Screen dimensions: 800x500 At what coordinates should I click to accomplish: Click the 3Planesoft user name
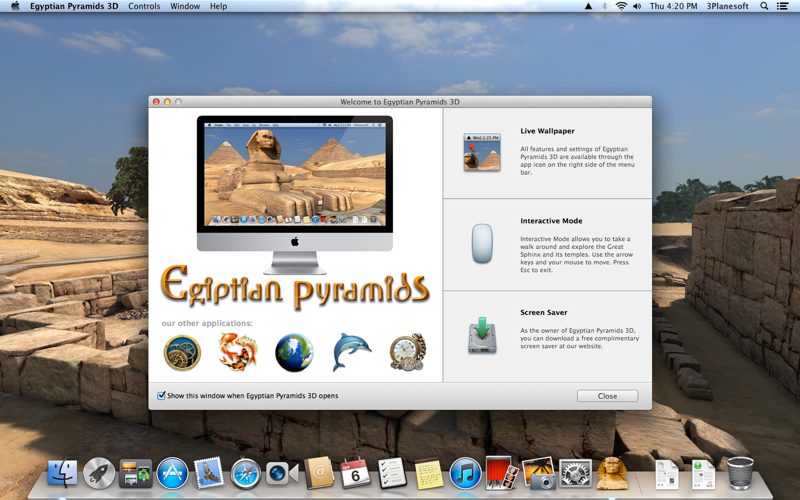[x=727, y=6]
